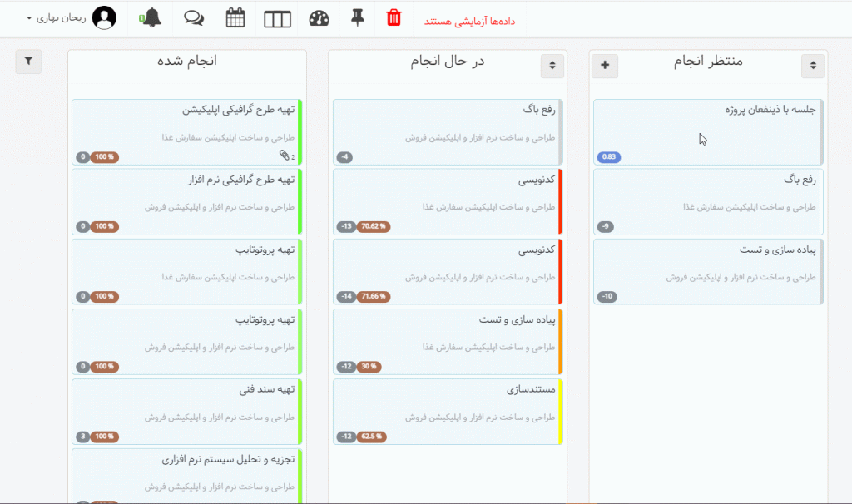Click the filter funnel button
Screen dimensions: 852x504
point(28,62)
